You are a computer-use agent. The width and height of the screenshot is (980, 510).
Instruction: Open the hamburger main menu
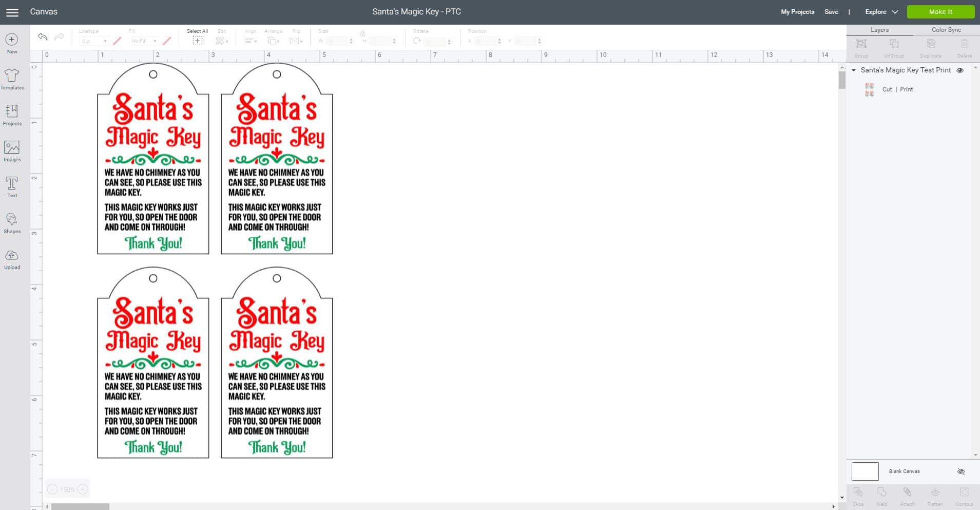coord(12,12)
